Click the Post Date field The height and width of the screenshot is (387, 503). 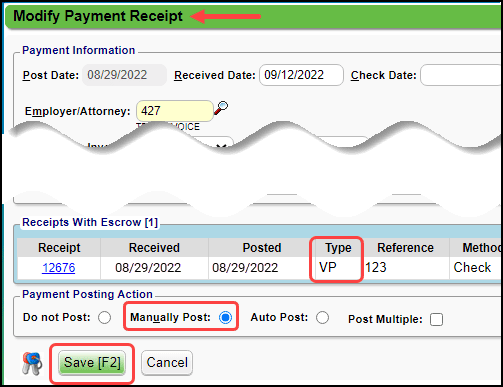[124, 75]
